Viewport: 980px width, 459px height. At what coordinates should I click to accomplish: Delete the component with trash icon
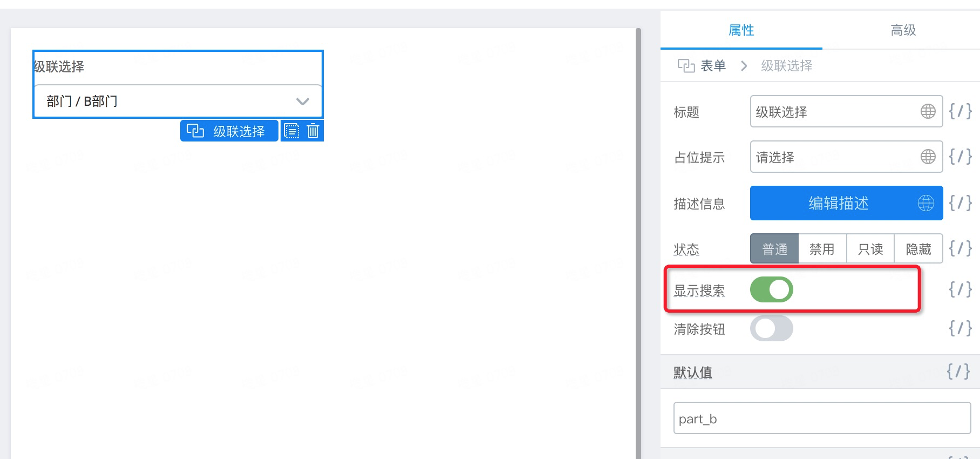point(313,131)
